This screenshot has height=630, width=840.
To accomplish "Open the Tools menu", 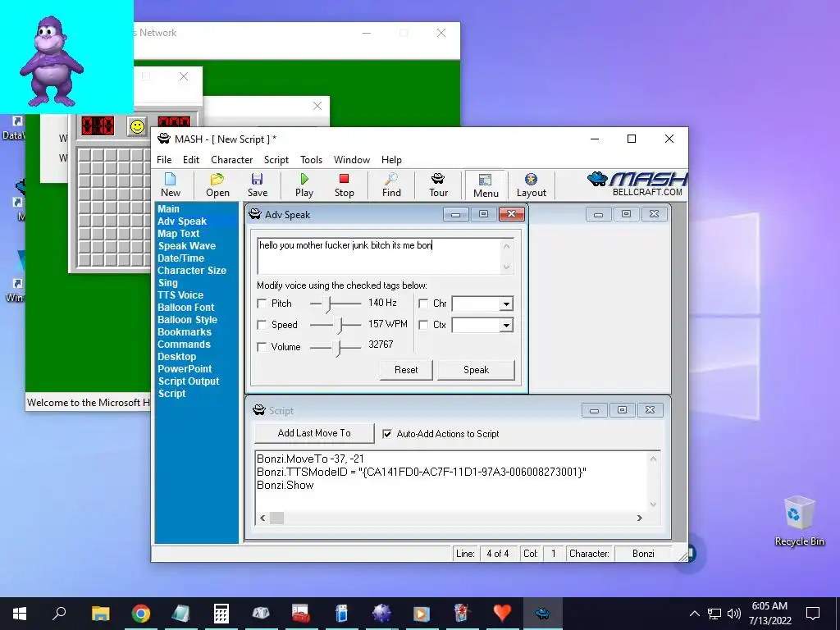I will click(x=311, y=160).
